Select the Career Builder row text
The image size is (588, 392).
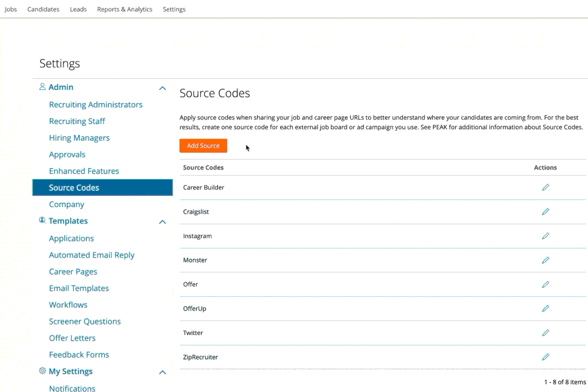pyautogui.click(x=203, y=187)
